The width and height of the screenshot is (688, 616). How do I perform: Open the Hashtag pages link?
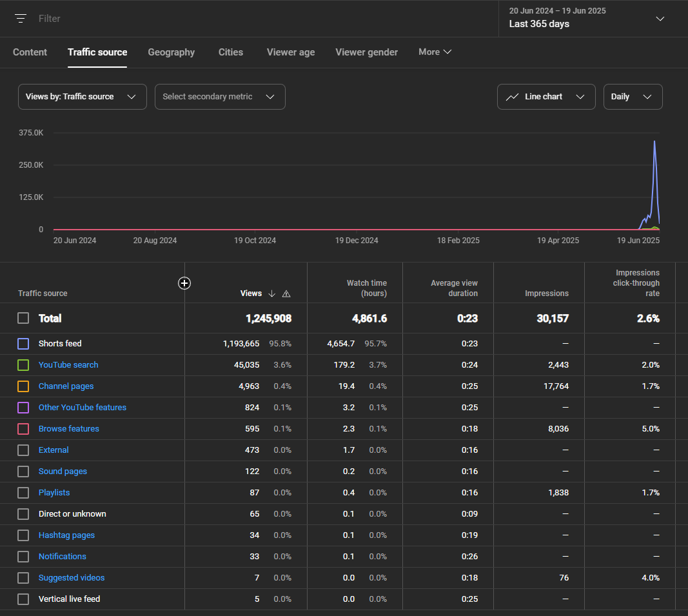click(66, 535)
